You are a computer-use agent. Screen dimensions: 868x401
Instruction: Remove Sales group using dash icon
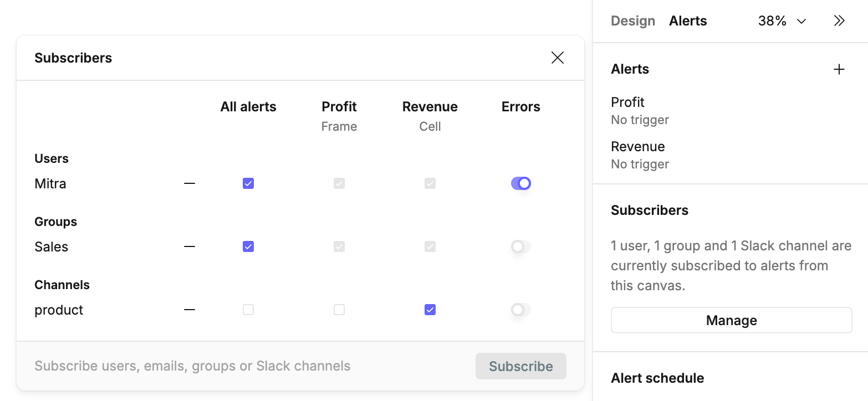click(190, 246)
